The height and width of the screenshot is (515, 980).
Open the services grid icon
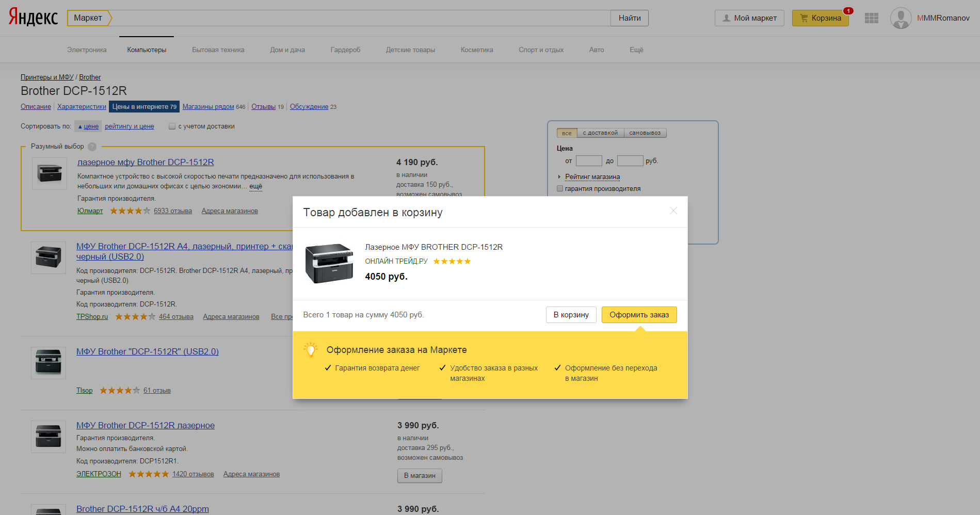872,18
